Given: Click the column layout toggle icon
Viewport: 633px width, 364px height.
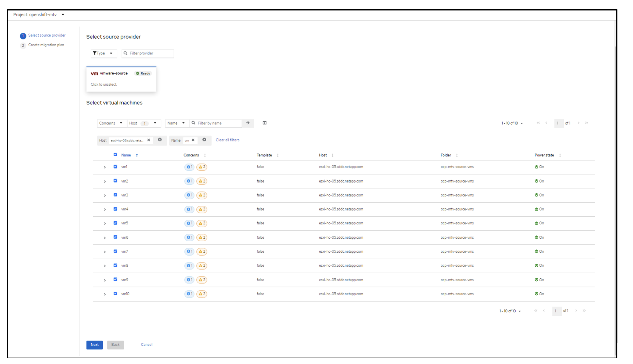Looking at the screenshot, I should (265, 123).
